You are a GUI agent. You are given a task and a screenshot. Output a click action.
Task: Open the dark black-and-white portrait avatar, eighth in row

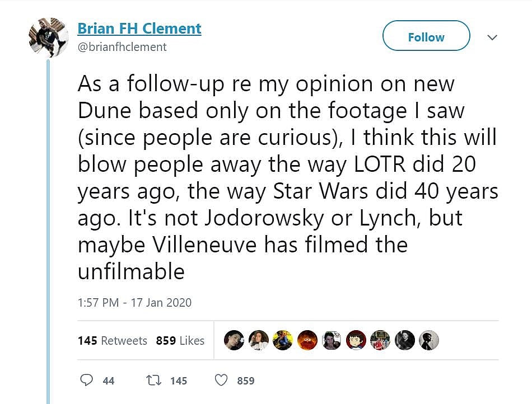(404, 340)
